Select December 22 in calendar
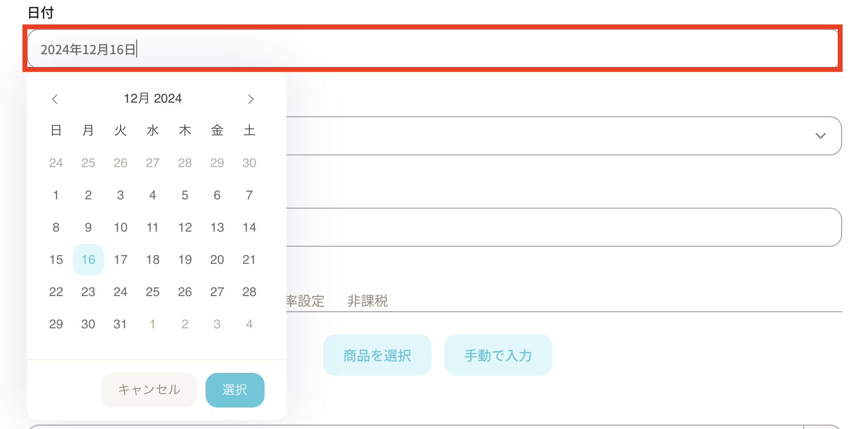The width and height of the screenshot is (868, 429). [x=56, y=292]
